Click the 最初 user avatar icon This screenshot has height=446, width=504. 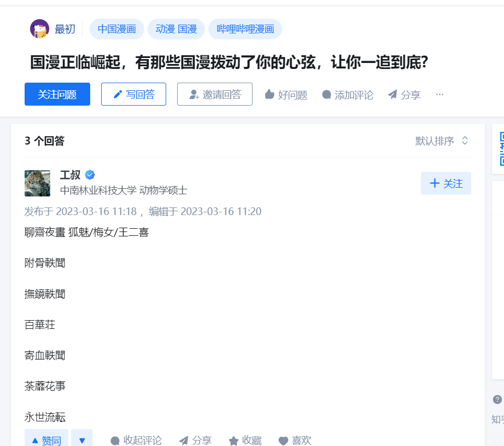[39, 29]
